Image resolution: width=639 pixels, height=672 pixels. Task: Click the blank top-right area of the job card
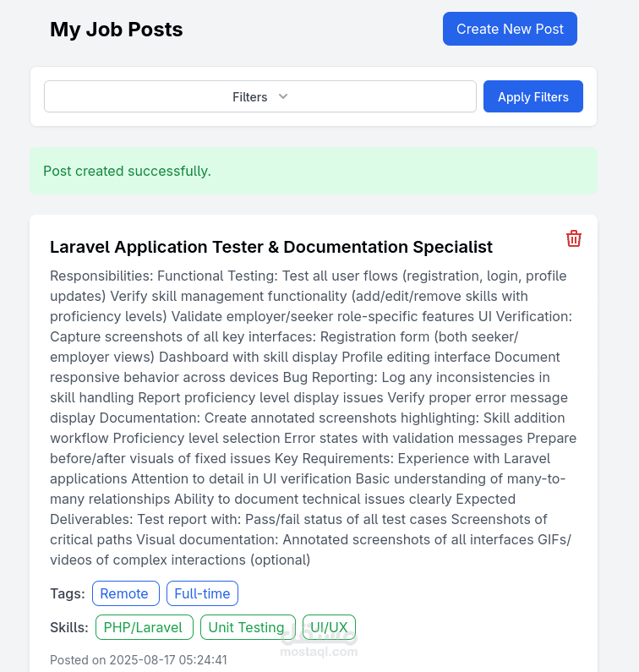click(x=532, y=228)
